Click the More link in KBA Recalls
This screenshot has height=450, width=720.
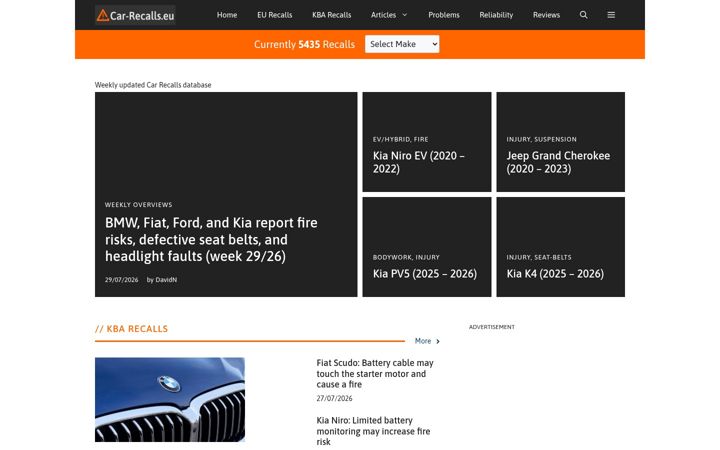point(427,341)
